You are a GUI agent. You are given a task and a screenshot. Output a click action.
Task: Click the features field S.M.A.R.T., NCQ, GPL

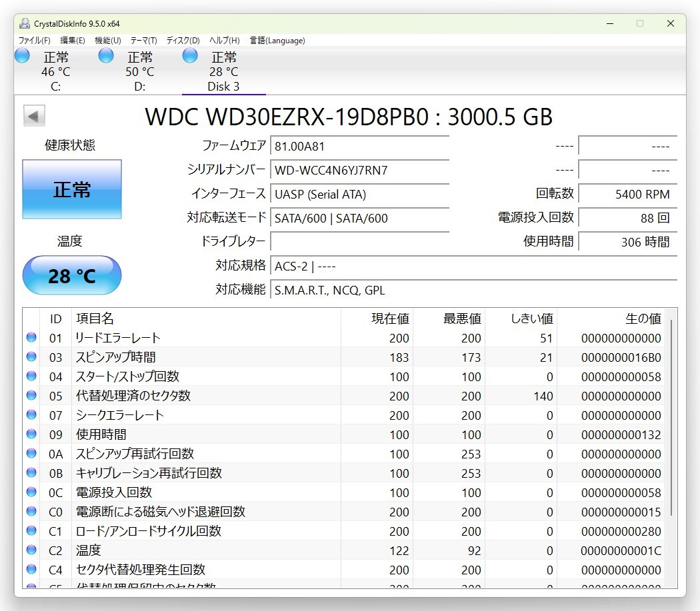(473, 290)
